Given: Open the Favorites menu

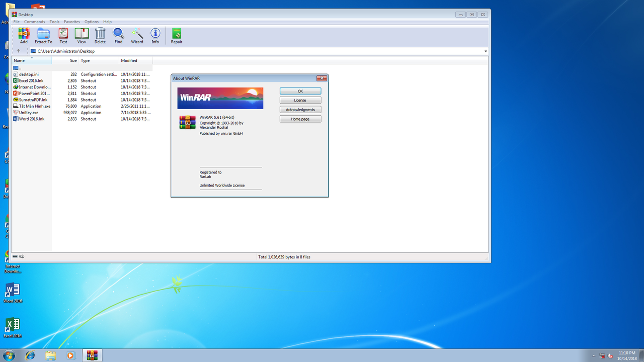Looking at the screenshot, I should click(72, 22).
